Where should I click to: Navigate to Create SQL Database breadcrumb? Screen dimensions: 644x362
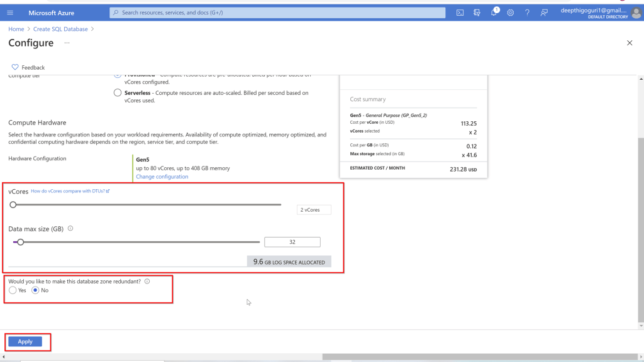pyautogui.click(x=61, y=29)
